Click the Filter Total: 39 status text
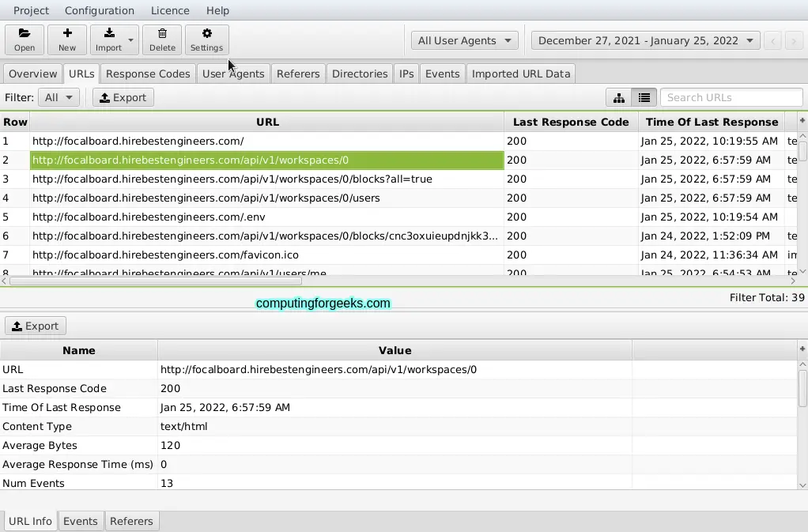Viewport: 808px width, 532px height. 767,298
